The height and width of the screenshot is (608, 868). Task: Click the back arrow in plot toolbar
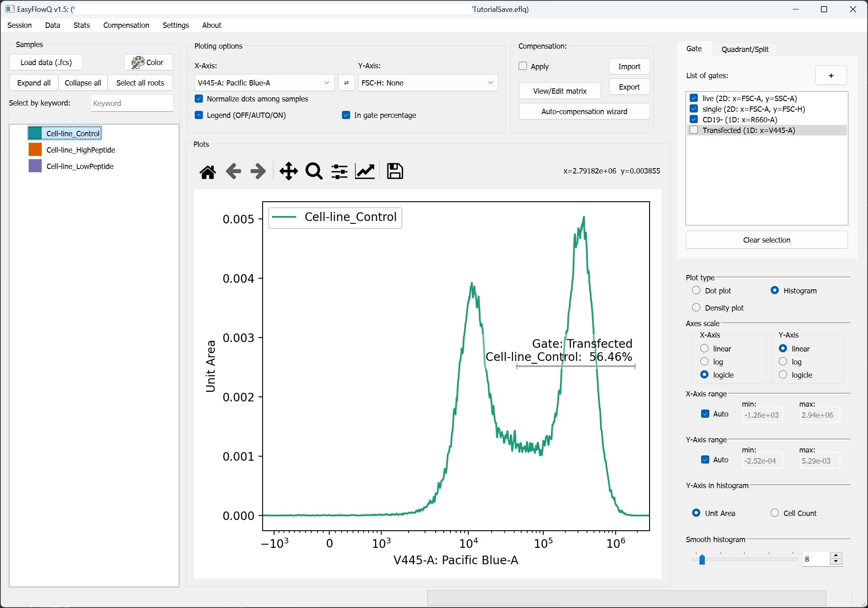[233, 171]
